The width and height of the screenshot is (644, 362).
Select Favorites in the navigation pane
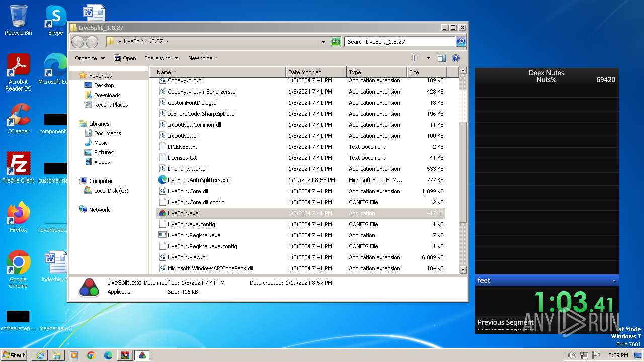[100, 76]
